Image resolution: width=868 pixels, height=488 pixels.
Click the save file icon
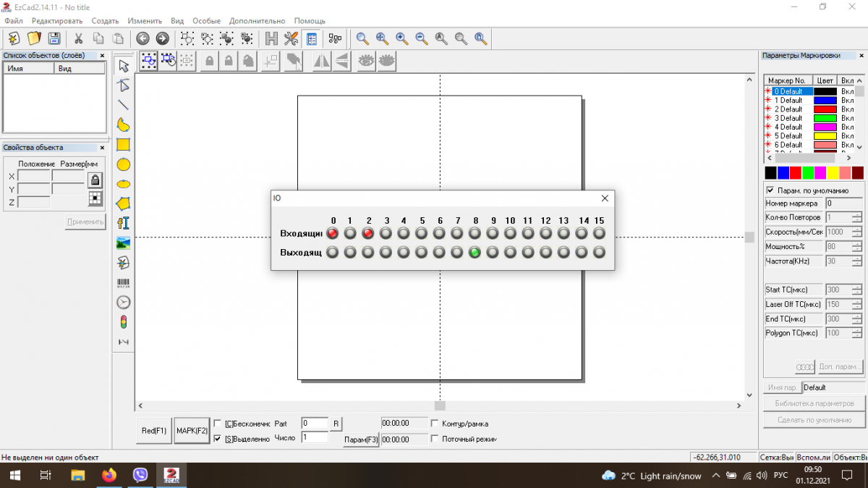[x=54, y=38]
